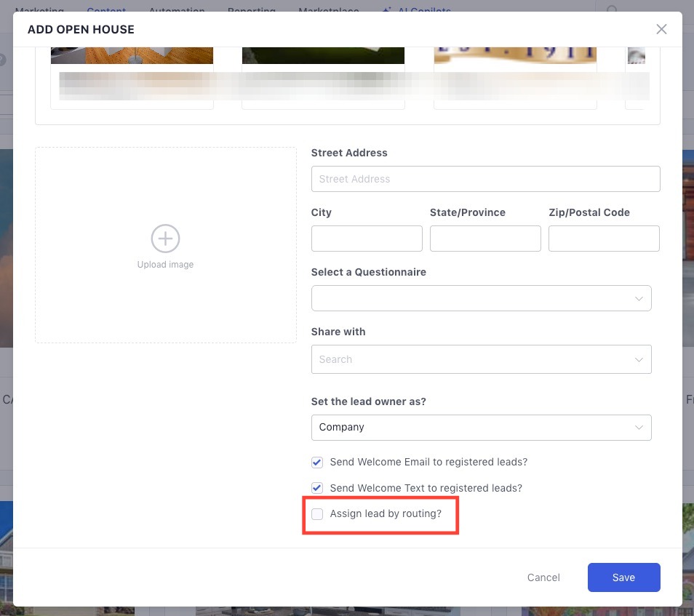Enable Assign lead by routing

317,513
